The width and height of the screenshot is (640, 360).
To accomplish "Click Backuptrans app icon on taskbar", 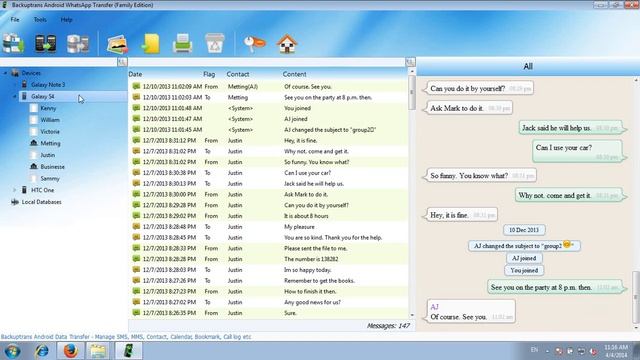I will [x=128, y=351].
